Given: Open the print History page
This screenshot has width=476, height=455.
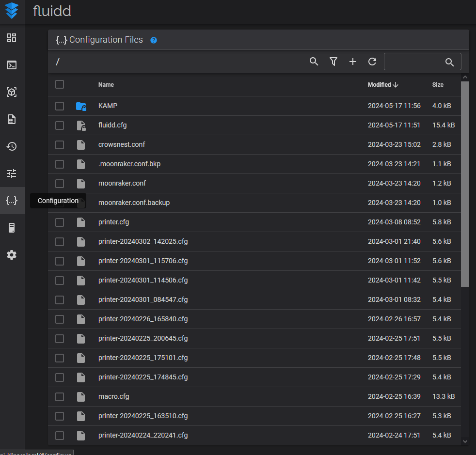Looking at the screenshot, I should pyautogui.click(x=12, y=146).
